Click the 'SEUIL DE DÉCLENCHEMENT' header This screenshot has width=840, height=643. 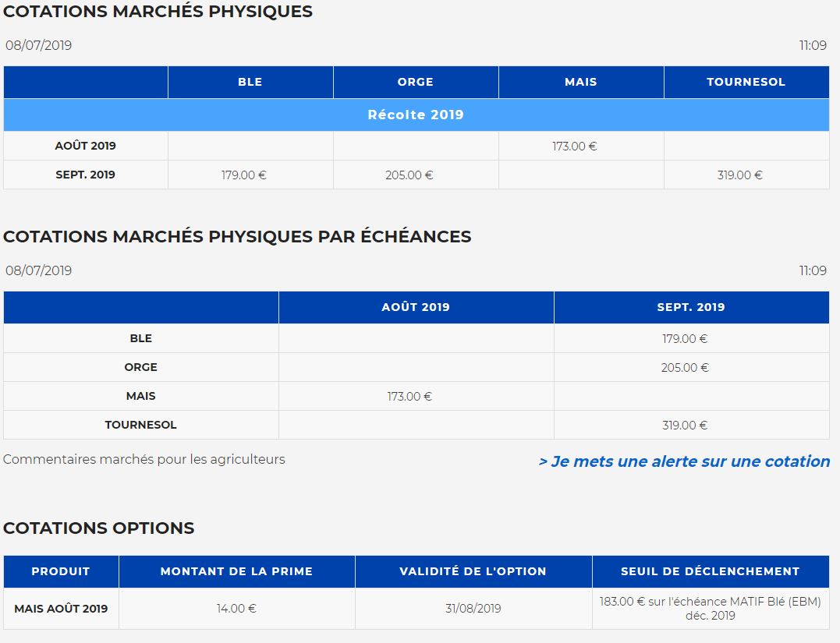tap(710, 571)
